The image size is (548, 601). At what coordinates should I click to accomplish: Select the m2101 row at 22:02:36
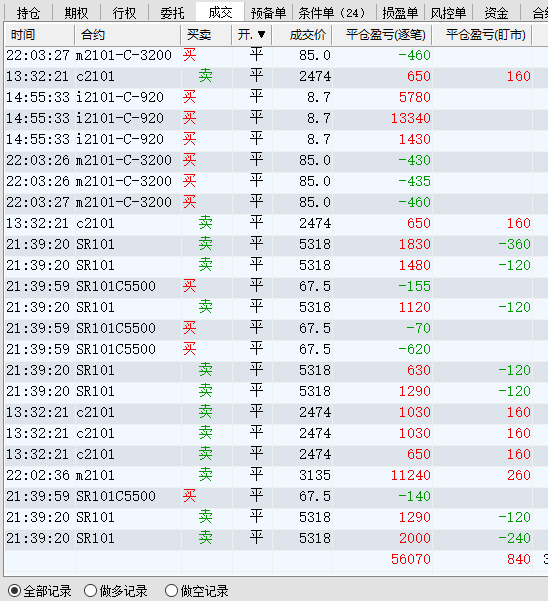(276, 475)
